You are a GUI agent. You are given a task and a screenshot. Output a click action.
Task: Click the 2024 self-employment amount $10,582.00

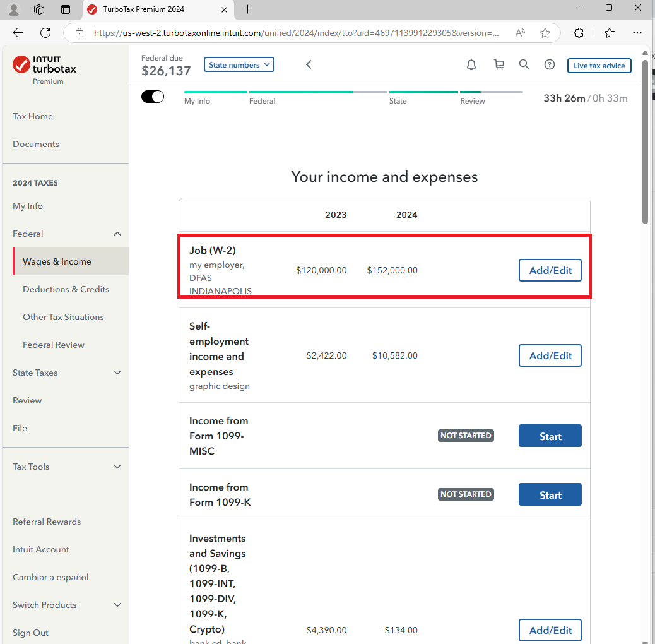395,355
